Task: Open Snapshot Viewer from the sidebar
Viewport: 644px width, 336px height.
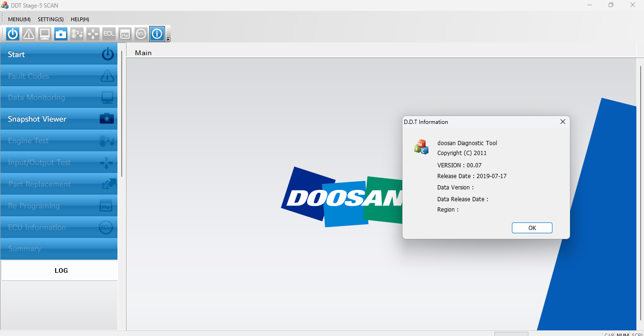Action: [x=59, y=119]
